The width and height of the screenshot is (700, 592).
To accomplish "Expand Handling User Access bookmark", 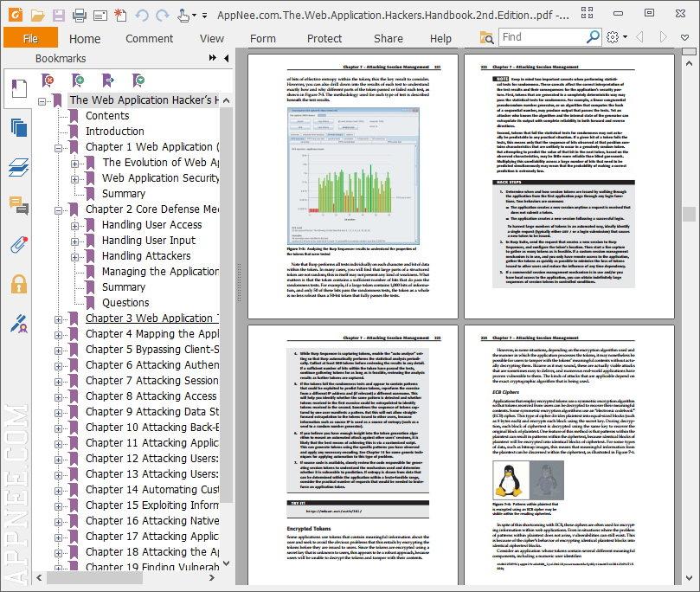I will pos(75,226).
